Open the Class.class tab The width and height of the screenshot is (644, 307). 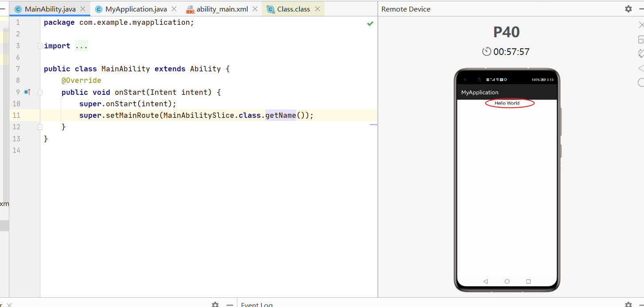293,9
